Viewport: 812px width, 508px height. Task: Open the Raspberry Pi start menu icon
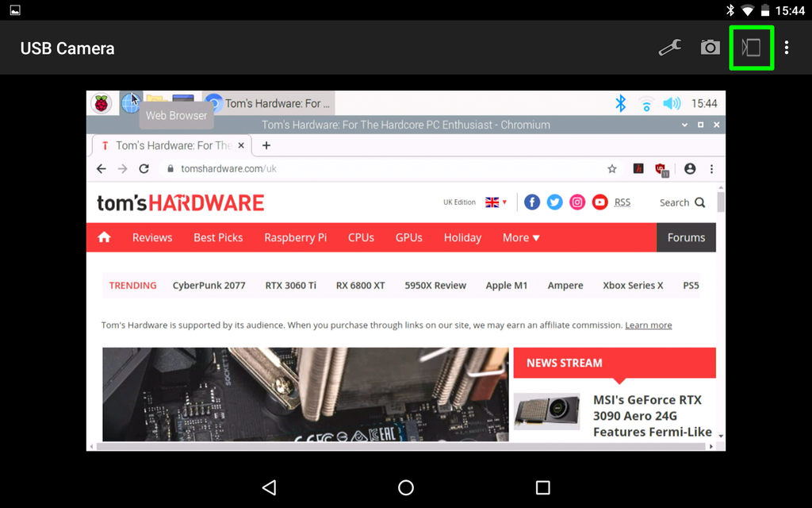101,103
